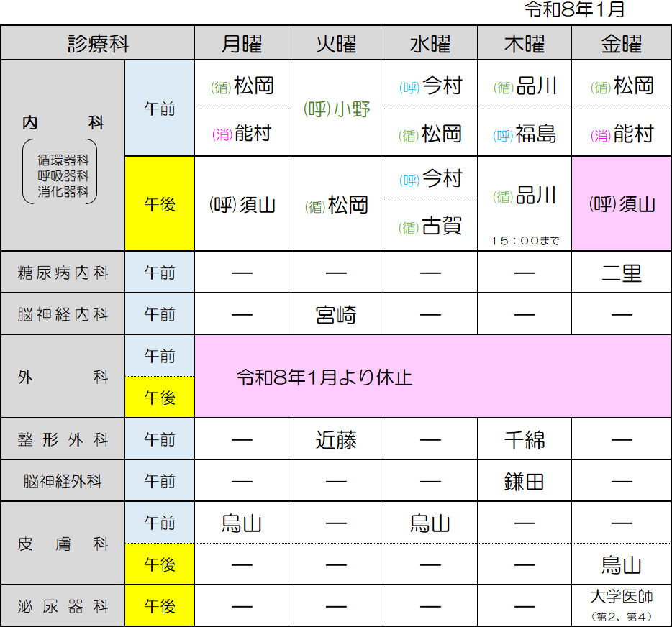Screen dimensions: 672x627
Task: Click 鳥山 in the Friday afternoon 皮膚科 cell
Action: click(x=621, y=565)
